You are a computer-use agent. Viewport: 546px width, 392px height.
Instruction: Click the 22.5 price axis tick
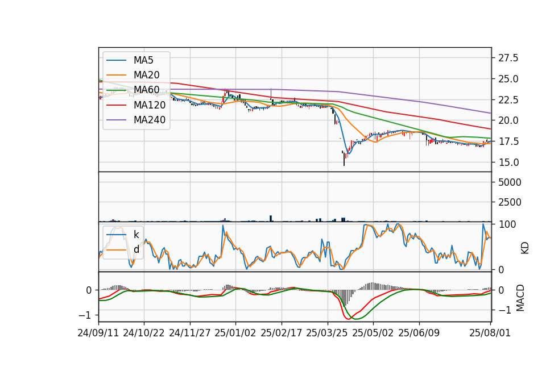pos(508,100)
